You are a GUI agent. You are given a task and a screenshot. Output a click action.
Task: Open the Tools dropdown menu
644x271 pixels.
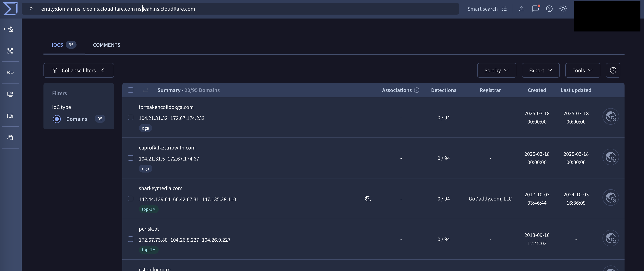coord(582,70)
